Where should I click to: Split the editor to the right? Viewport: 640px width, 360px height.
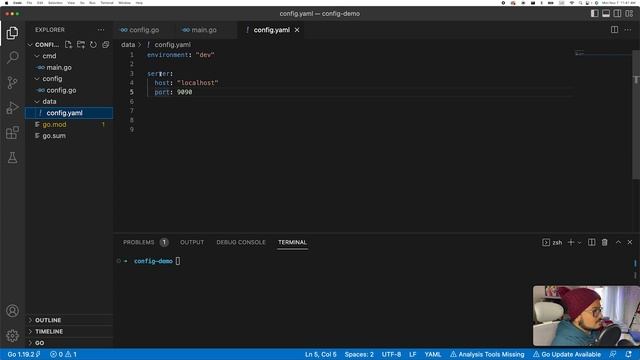[x=614, y=30]
